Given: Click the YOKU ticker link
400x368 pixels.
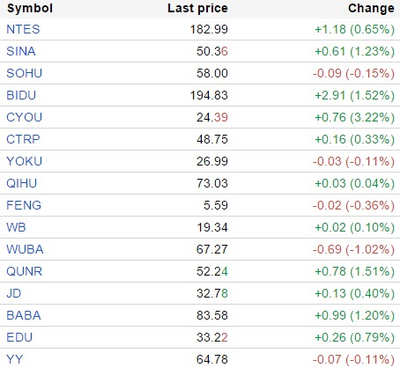Looking at the screenshot, I should pos(24,161).
